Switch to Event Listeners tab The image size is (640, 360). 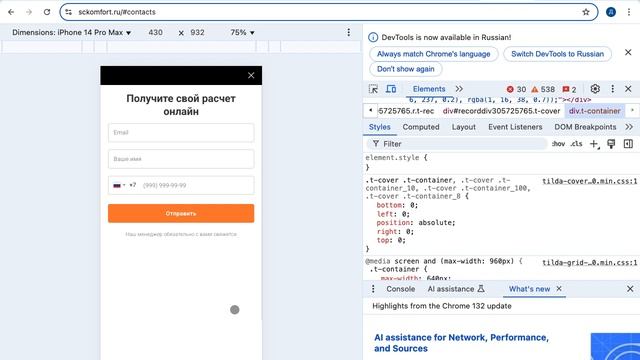coord(515,127)
